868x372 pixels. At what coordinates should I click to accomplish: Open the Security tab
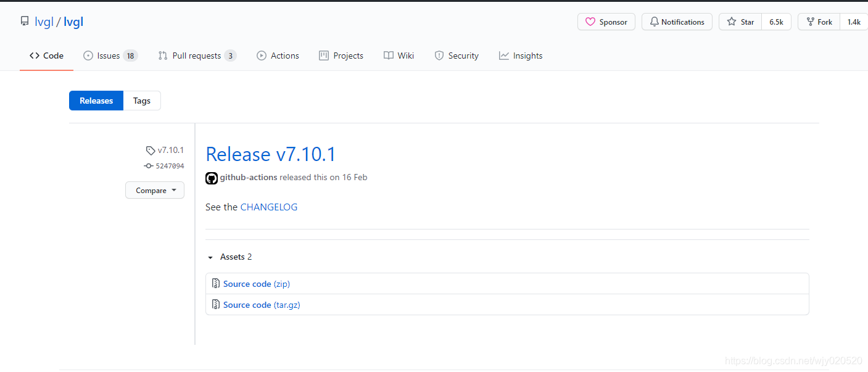[457, 56]
